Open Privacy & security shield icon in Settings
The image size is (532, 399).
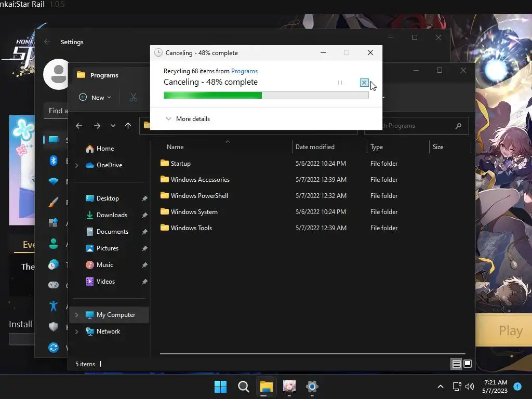(x=54, y=327)
